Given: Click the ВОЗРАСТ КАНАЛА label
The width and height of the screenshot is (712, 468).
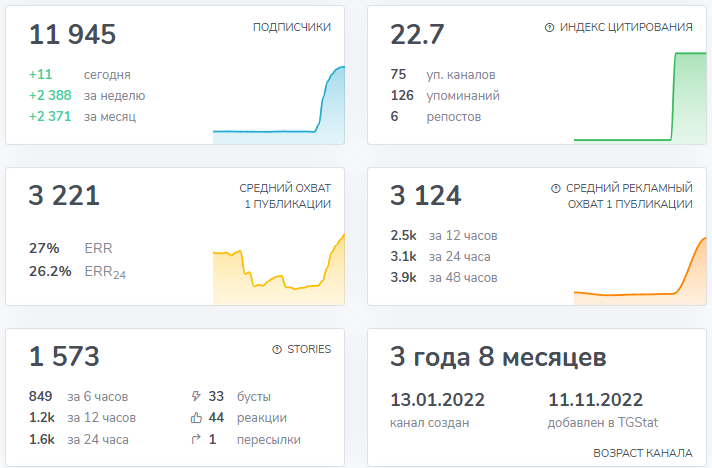Looking at the screenshot, I should coord(642,453).
